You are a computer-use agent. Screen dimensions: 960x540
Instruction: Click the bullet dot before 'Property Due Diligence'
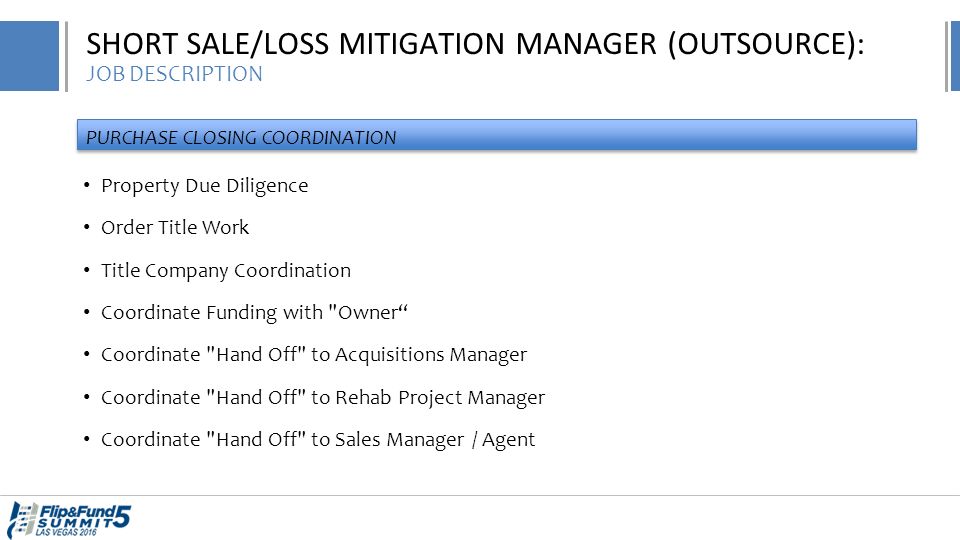pos(86,185)
